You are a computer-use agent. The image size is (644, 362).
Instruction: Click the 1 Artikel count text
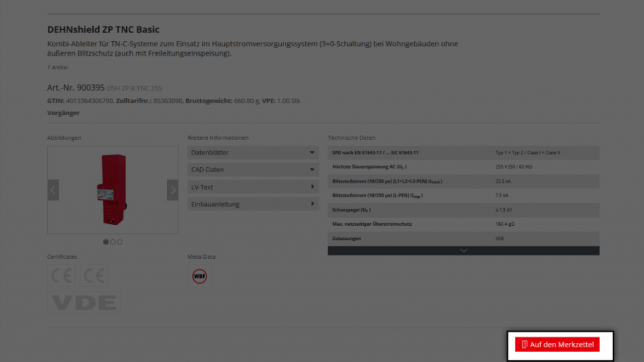coord(57,67)
